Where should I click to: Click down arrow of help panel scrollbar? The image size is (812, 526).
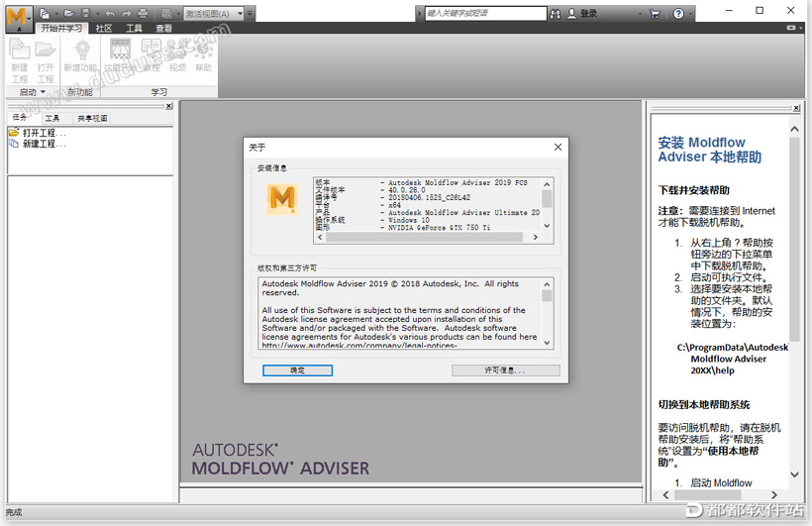pyautogui.click(x=794, y=474)
